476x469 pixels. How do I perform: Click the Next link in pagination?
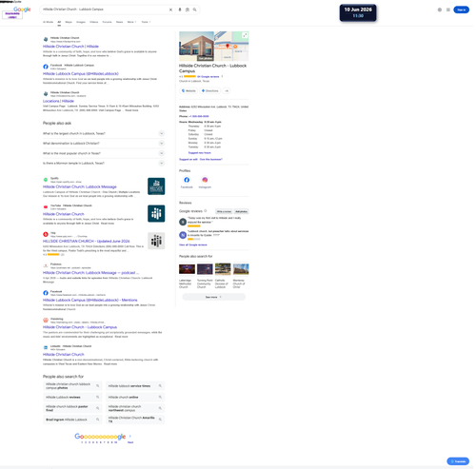[x=130, y=442]
